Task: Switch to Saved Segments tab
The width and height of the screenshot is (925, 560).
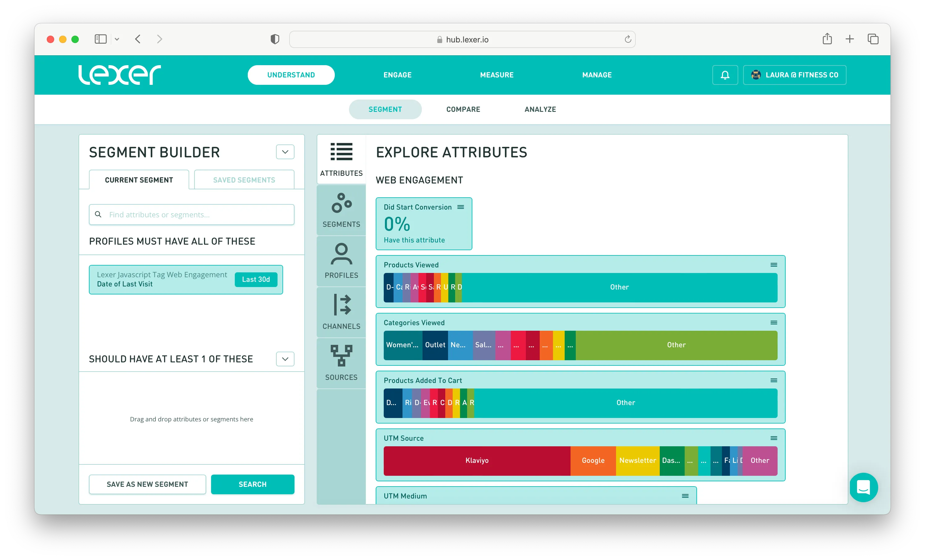Action: click(x=244, y=180)
